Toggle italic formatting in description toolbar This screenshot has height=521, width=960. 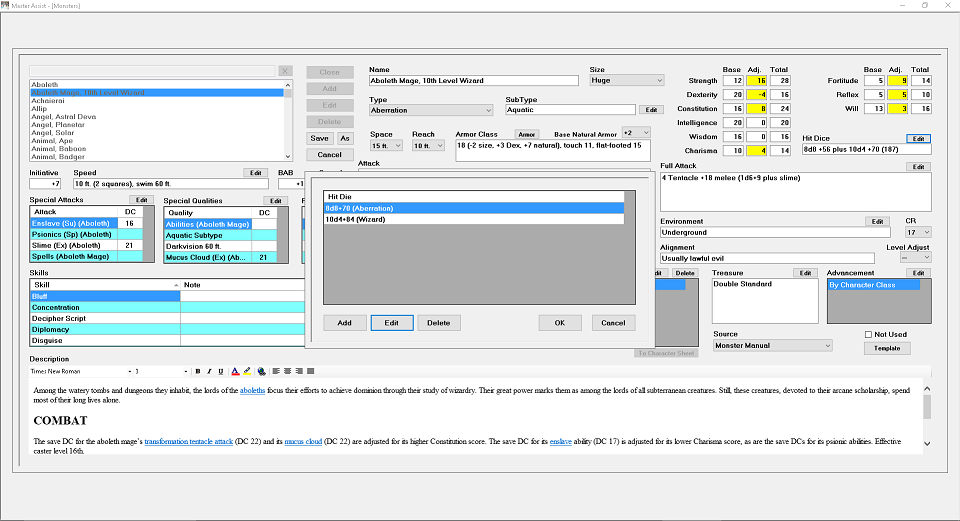click(209, 371)
